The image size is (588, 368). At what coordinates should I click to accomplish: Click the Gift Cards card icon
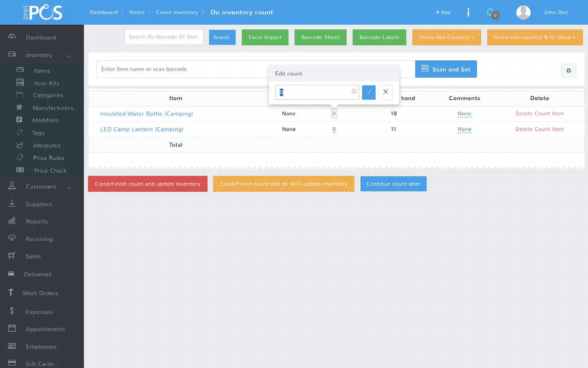click(x=12, y=363)
